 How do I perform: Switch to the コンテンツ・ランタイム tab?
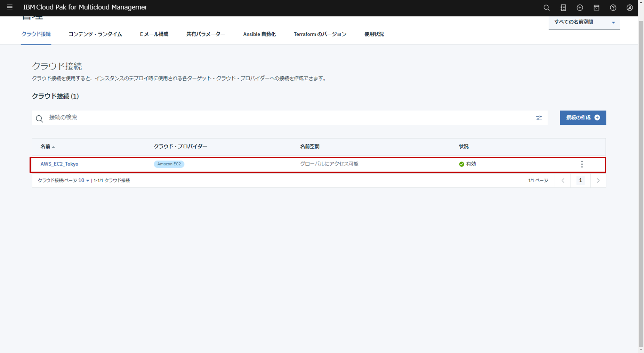click(x=95, y=34)
